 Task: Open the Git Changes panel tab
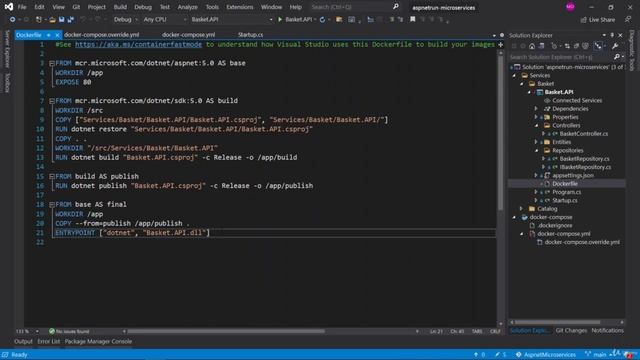click(571, 330)
